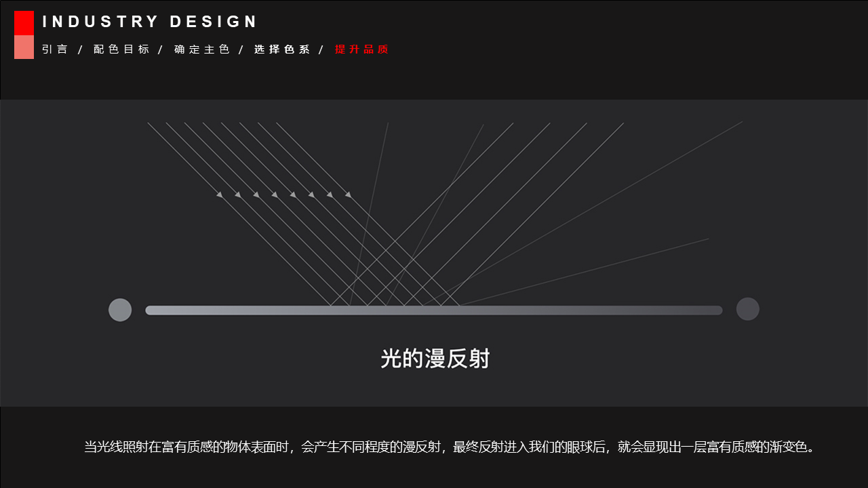Click the INDUSTRY DESIGN title link
The height and width of the screenshot is (488, 868).
(x=150, y=21)
